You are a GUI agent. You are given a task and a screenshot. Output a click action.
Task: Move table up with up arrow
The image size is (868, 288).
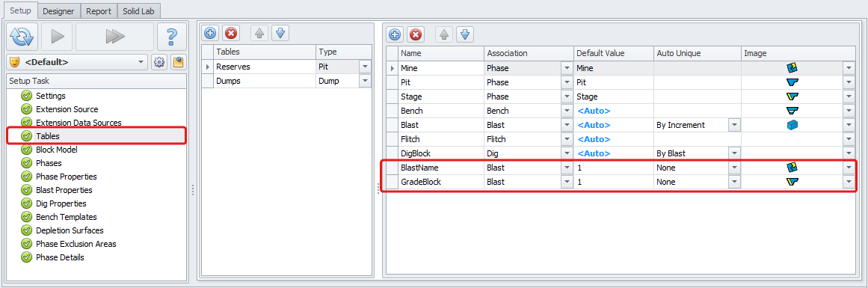pyautogui.click(x=259, y=34)
